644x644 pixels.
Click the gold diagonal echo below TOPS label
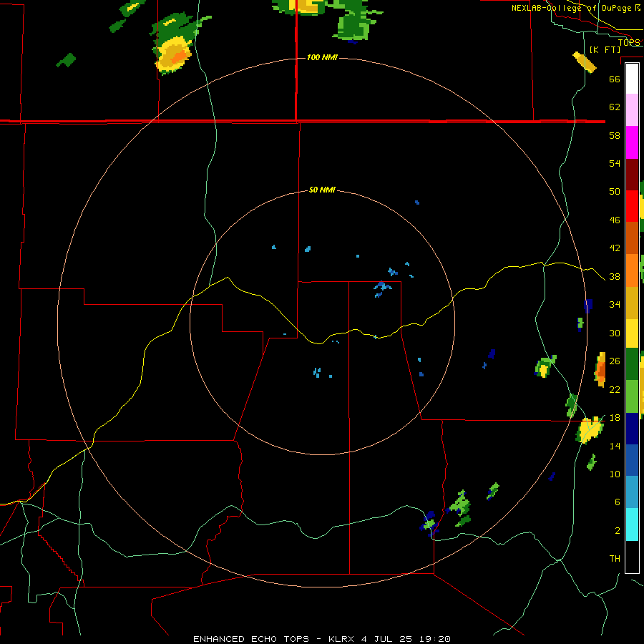coord(585,62)
